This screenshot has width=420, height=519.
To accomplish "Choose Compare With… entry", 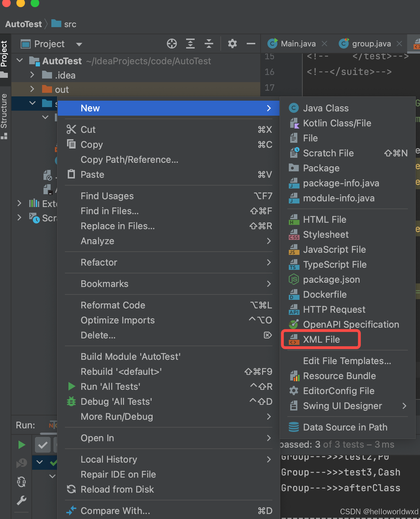I will coord(169,511).
